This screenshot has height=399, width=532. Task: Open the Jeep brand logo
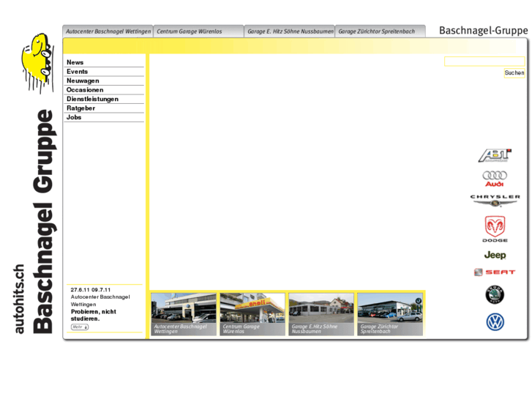(495, 255)
